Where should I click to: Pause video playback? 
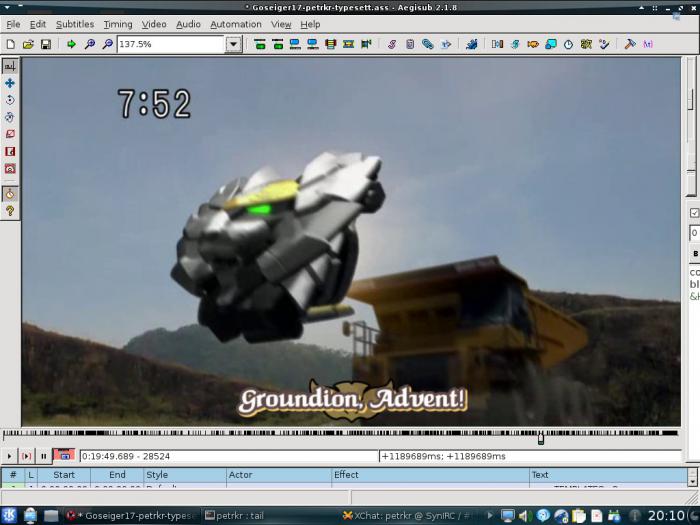click(x=43, y=456)
